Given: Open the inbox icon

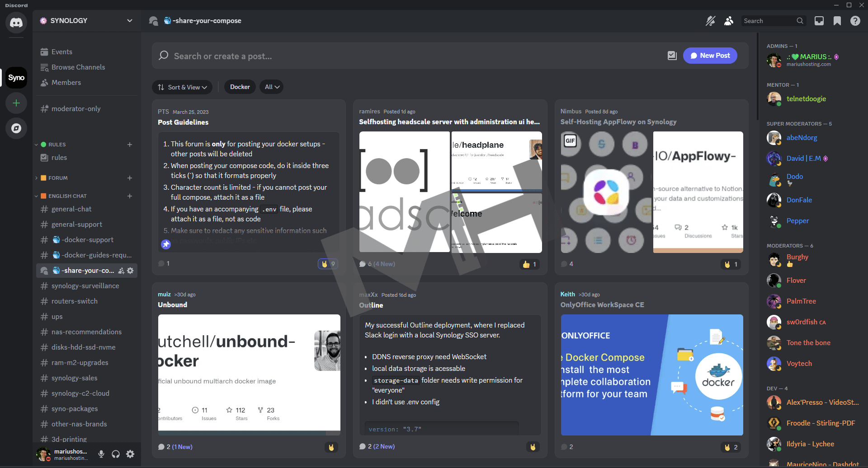Looking at the screenshot, I should click(x=819, y=21).
